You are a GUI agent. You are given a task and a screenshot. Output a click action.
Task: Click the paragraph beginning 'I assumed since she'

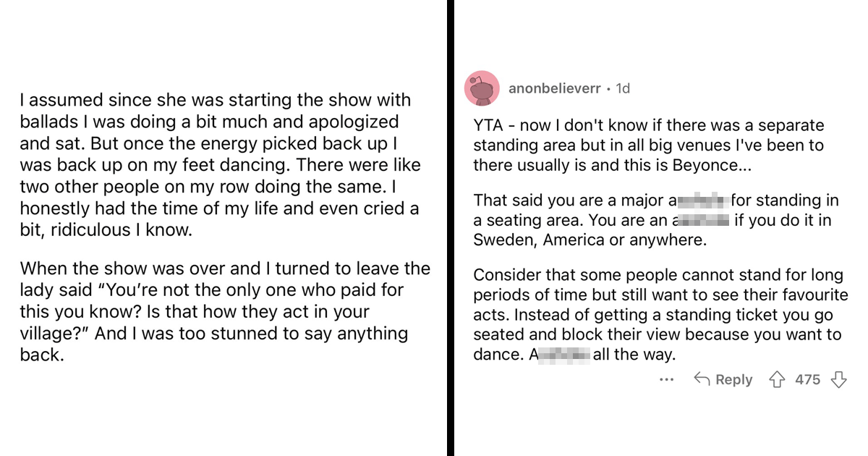pos(220,166)
